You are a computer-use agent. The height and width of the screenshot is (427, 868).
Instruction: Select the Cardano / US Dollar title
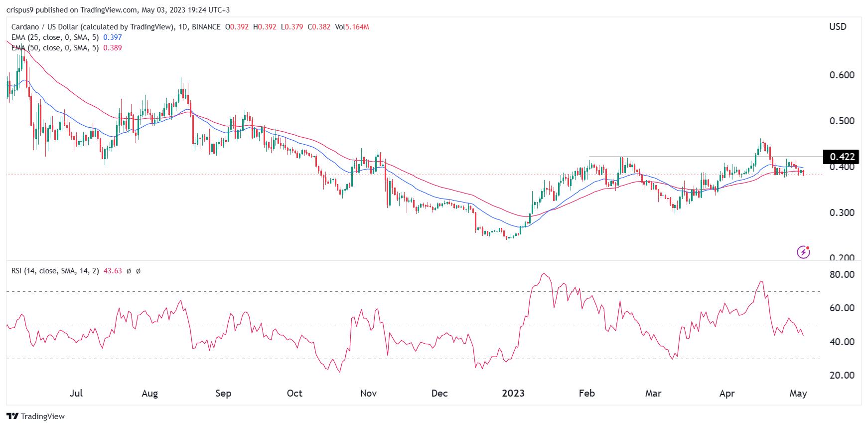(x=116, y=27)
